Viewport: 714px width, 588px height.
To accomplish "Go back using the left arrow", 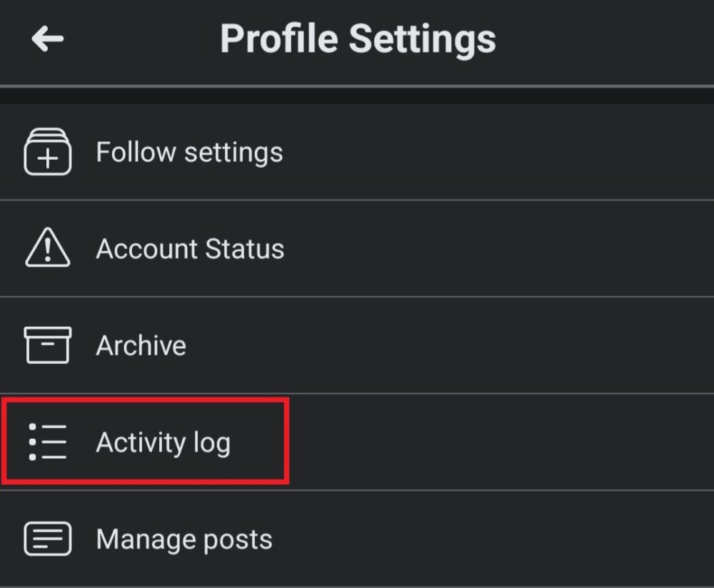I will (x=48, y=39).
